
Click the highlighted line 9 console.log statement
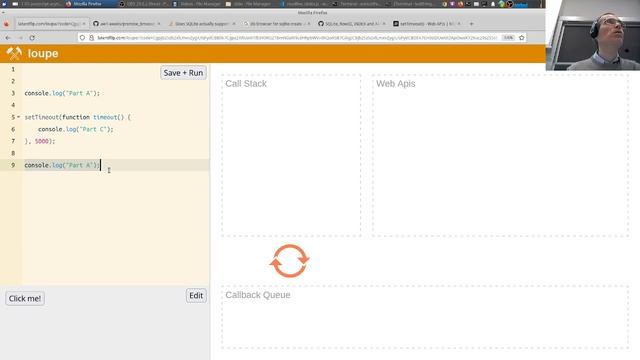pyautogui.click(x=62, y=165)
